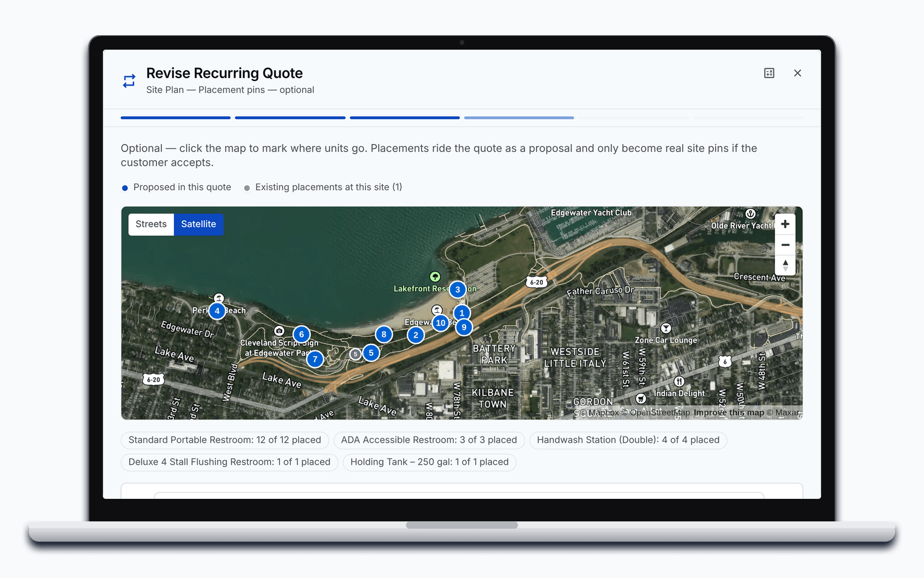Viewport: 924px width, 578px height.
Task: Click the Lakefront Reservation park marker
Action: pyautogui.click(x=435, y=277)
